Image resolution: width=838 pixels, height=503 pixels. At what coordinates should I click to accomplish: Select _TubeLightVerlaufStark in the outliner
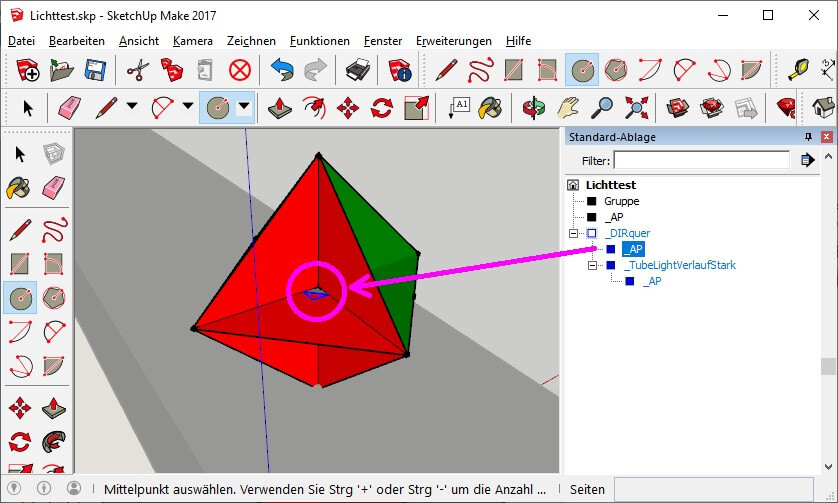point(679,265)
